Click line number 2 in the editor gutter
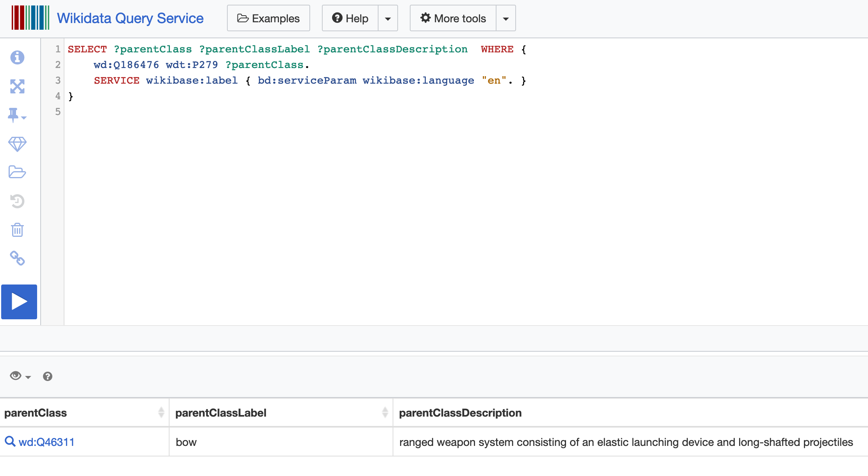This screenshot has height=476, width=868. (57, 65)
